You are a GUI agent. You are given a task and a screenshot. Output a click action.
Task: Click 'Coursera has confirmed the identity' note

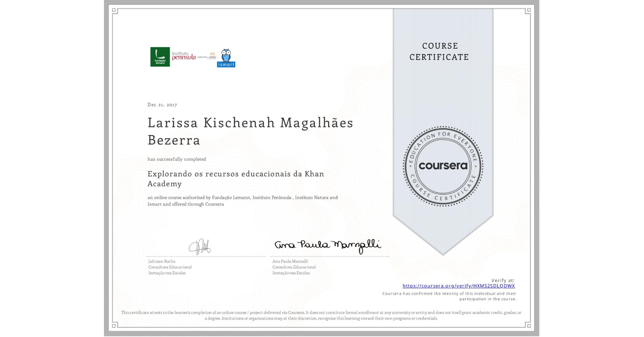click(449, 296)
